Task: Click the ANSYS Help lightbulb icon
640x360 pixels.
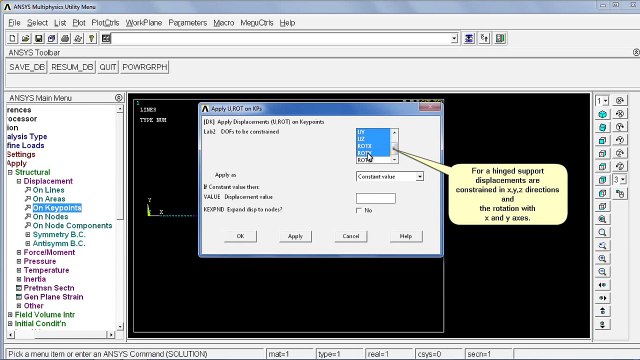Action: coord(91,38)
